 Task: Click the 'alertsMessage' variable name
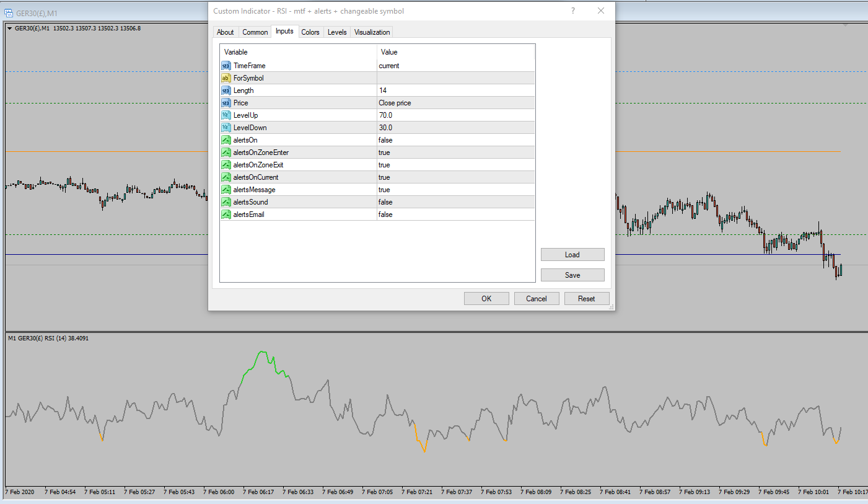[x=255, y=190]
